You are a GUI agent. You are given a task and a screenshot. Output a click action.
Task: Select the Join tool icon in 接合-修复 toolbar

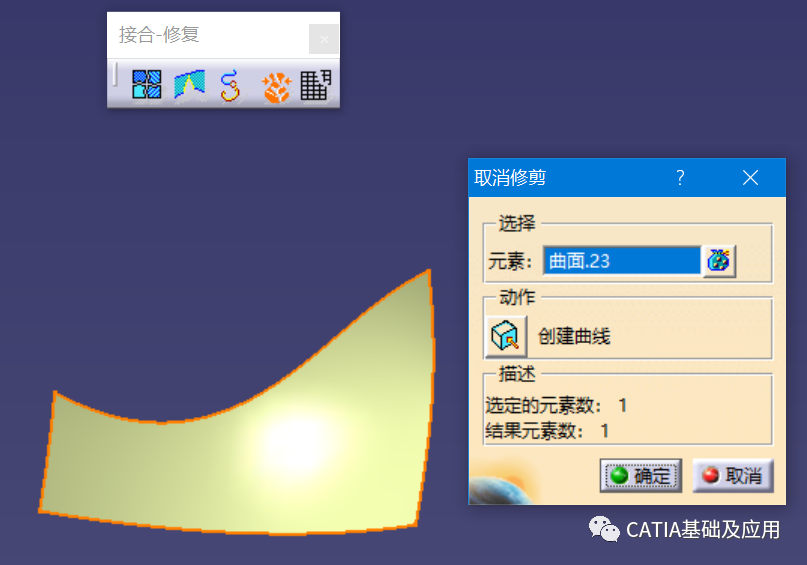coord(147,84)
